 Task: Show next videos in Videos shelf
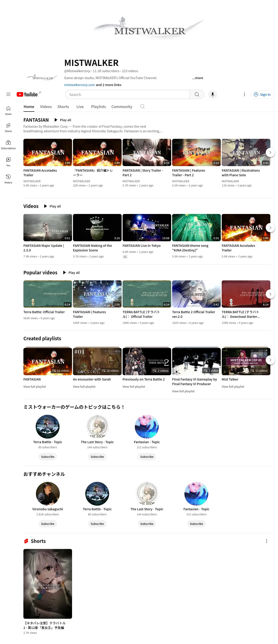point(270,227)
